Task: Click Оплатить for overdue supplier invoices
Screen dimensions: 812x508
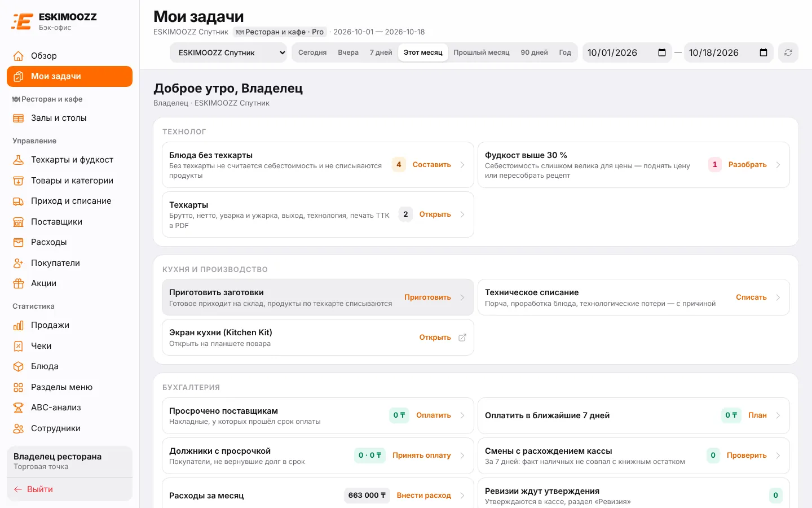Action: (434, 415)
